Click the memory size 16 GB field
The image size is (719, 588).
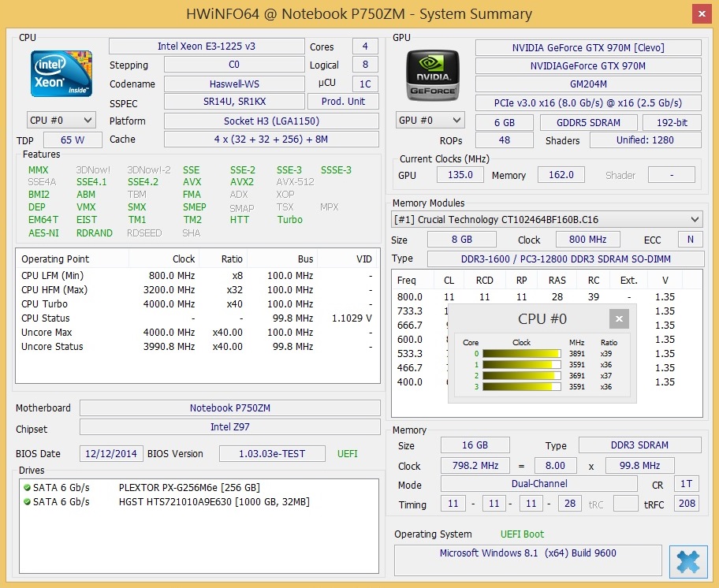475,445
